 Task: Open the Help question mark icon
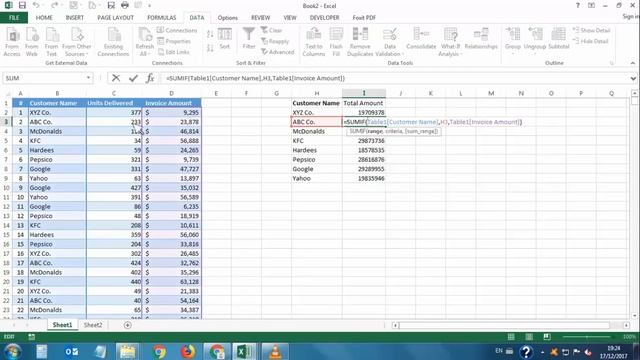coord(578,6)
